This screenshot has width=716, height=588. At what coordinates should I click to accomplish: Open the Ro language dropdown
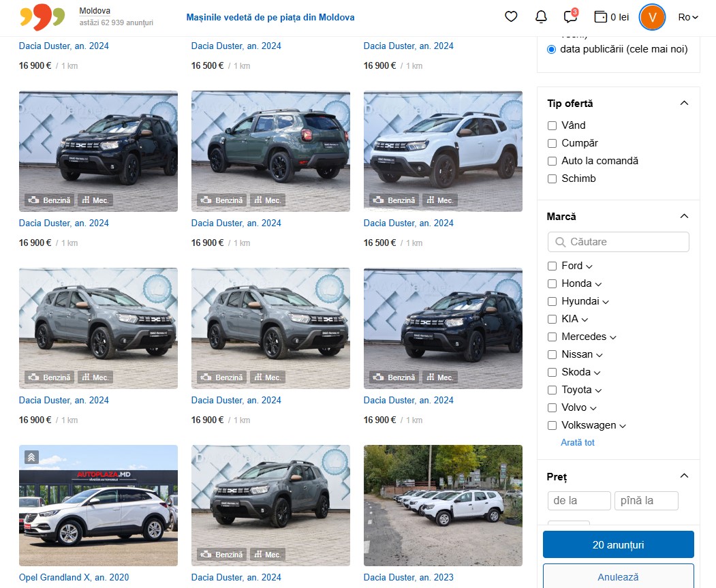(x=688, y=17)
